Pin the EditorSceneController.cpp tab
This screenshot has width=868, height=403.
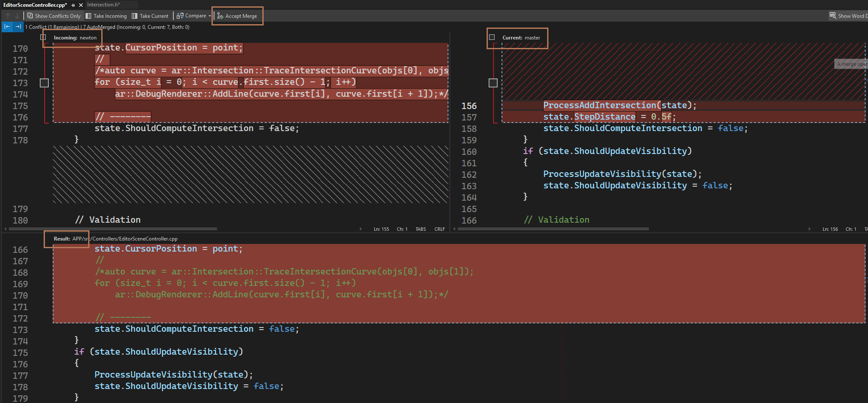73,5
